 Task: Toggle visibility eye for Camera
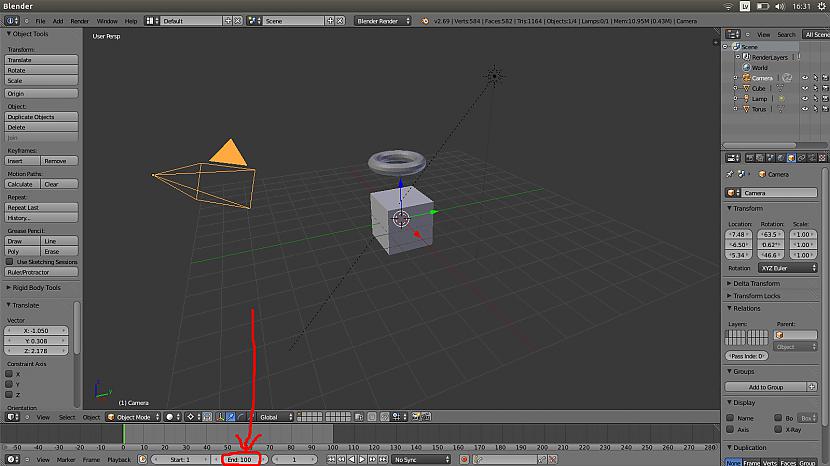point(805,78)
